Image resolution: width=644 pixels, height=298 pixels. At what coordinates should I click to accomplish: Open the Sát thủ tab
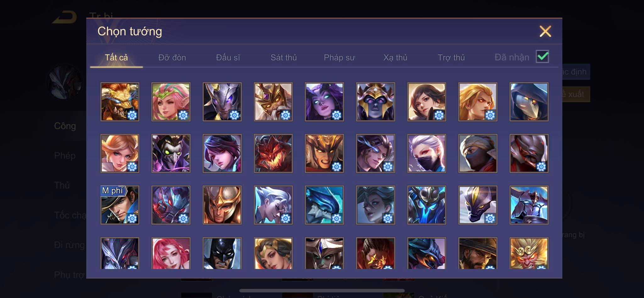coord(284,58)
